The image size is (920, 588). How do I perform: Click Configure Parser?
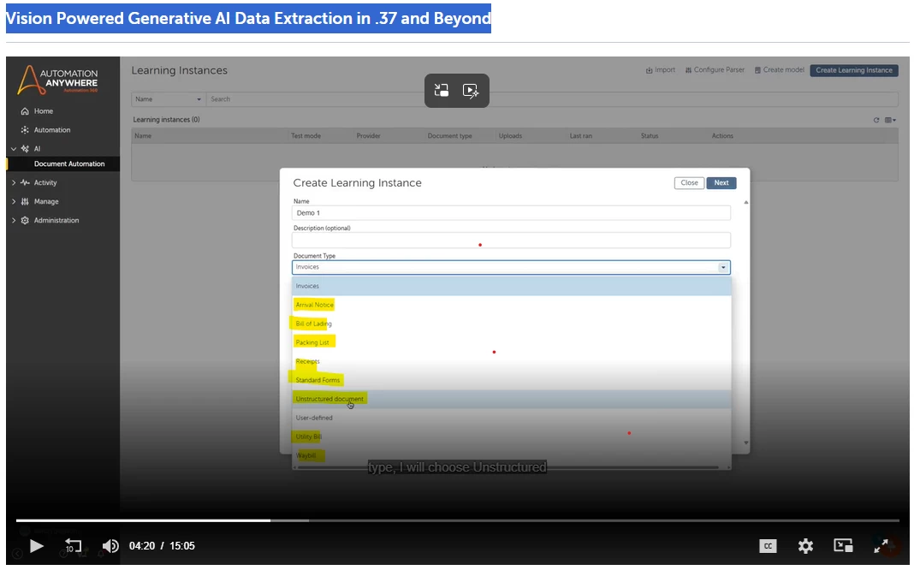coord(715,70)
